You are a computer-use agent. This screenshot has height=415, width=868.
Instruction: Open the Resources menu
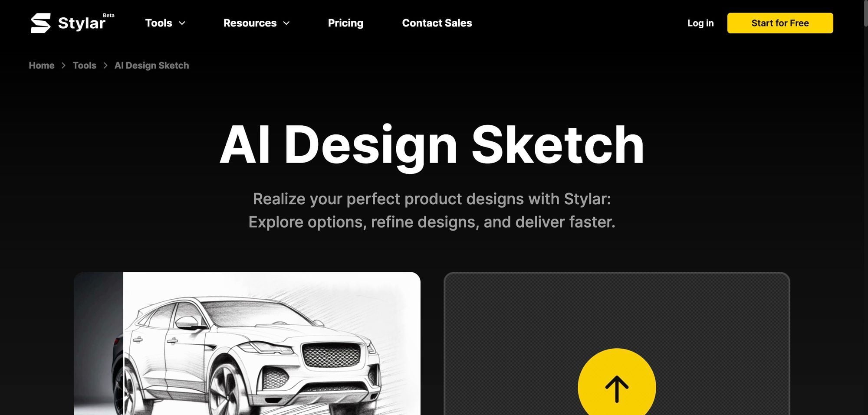click(x=256, y=23)
